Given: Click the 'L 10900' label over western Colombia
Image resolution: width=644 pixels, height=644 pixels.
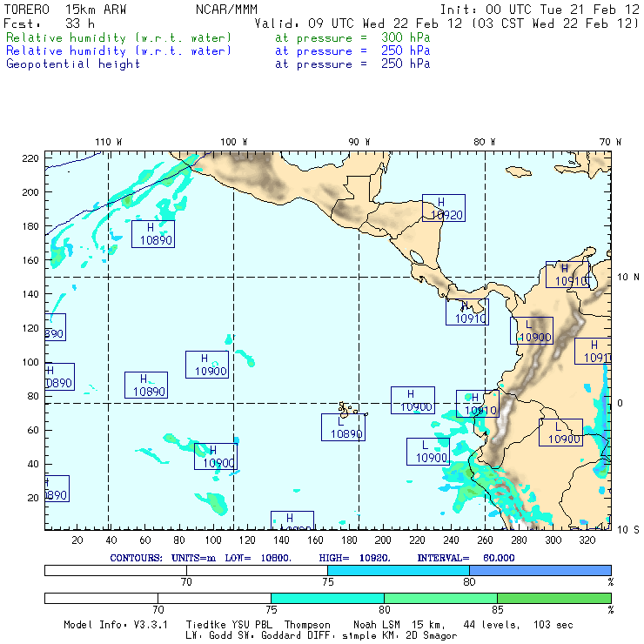Looking at the screenshot, I should point(532,331).
